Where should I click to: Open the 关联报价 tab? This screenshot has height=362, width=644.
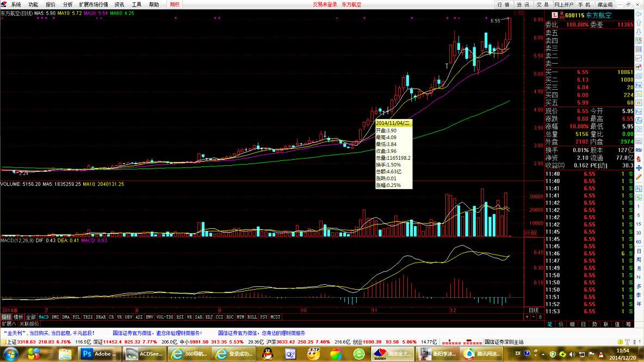(29, 324)
